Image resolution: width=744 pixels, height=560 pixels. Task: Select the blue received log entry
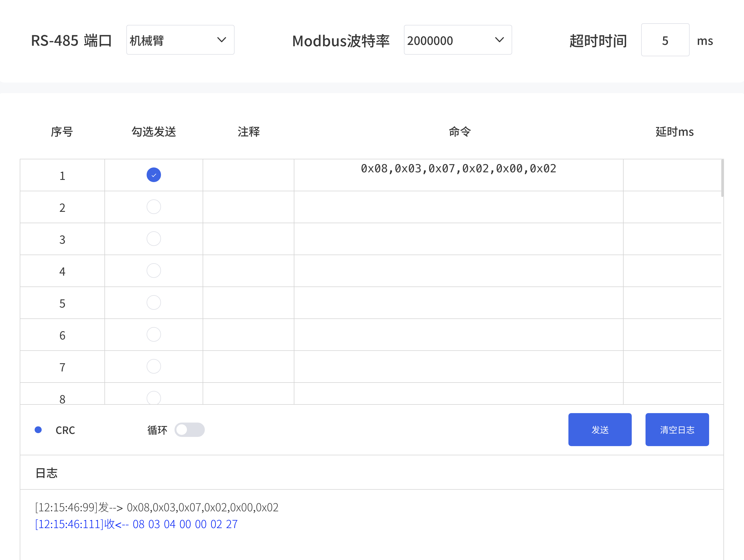[x=136, y=524]
